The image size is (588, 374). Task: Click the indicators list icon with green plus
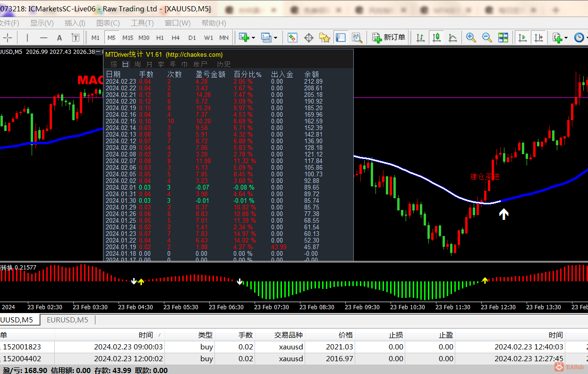558,37
